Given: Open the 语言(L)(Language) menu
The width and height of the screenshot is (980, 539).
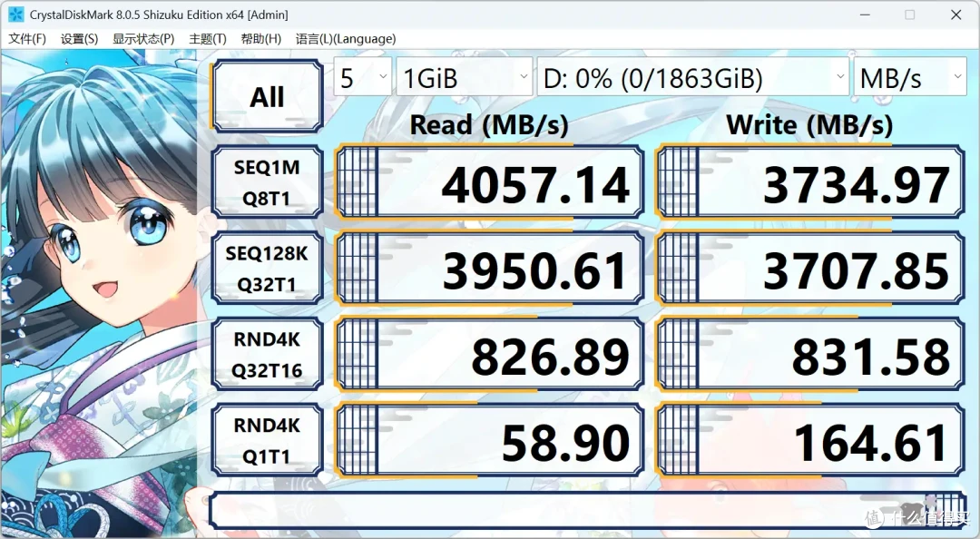Looking at the screenshot, I should click(x=346, y=39).
